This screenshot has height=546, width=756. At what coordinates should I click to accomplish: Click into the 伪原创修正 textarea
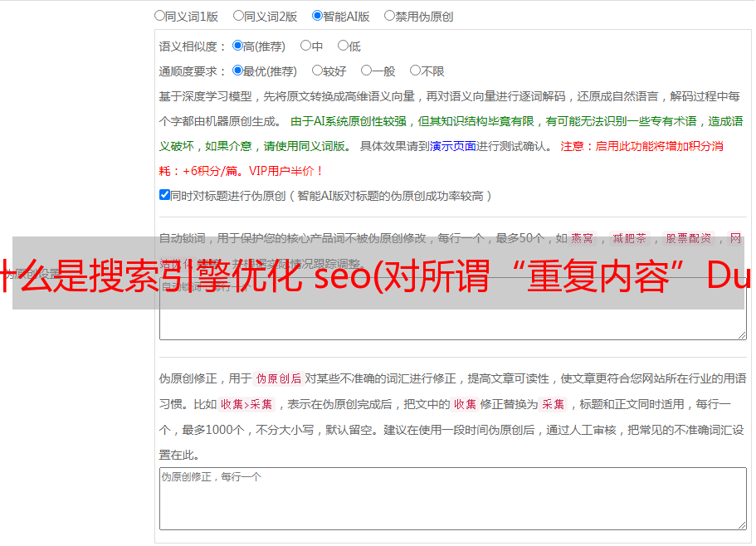(x=453, y=499)
